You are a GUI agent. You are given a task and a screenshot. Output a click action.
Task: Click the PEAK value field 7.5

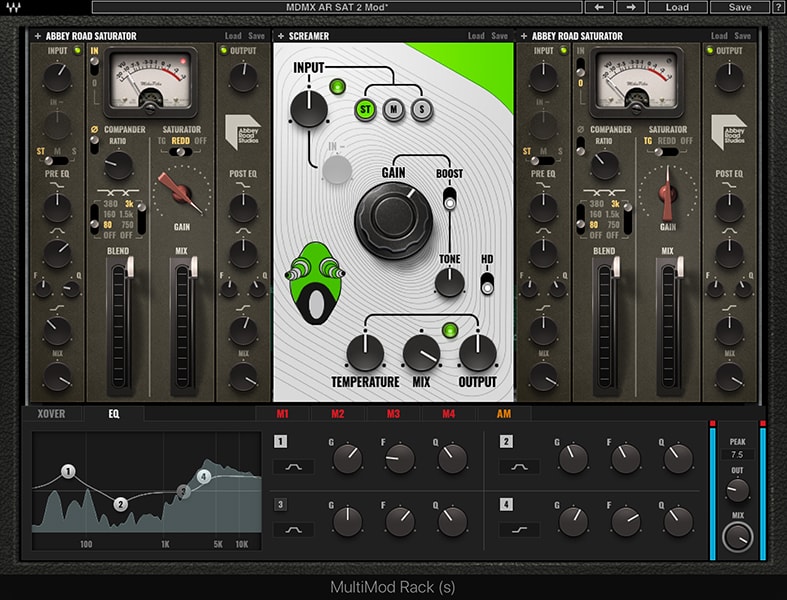[x=737, y=454]
